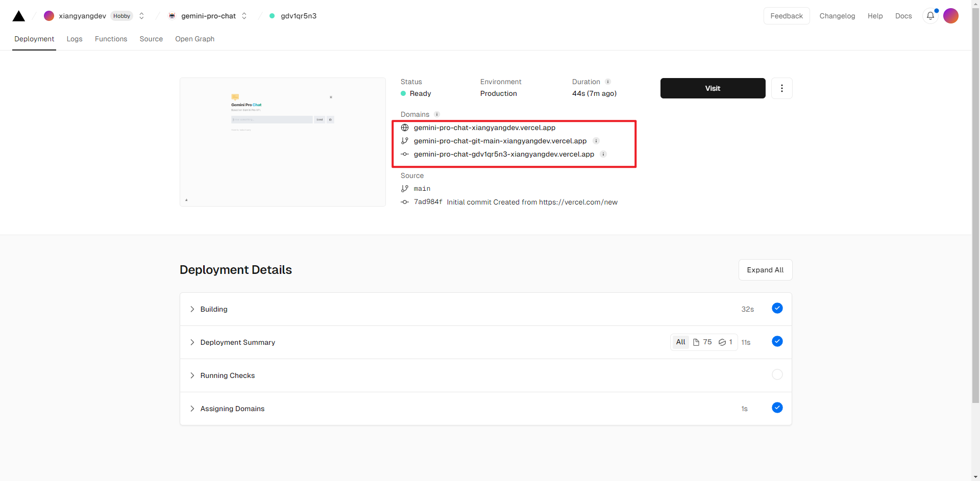Click the Vercel triangle logo
Screen dimensions: 980x481
coord(19,16)
